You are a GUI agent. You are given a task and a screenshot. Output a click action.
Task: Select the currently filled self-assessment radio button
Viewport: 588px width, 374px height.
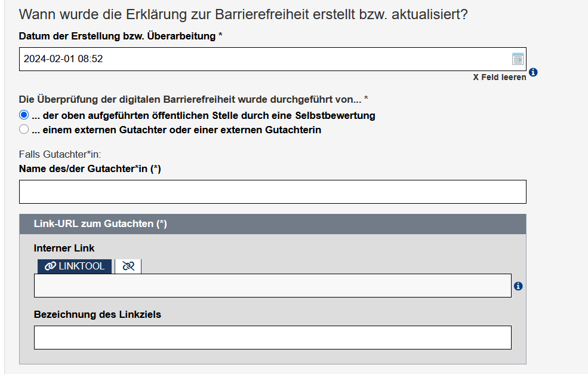coord(23,114)
